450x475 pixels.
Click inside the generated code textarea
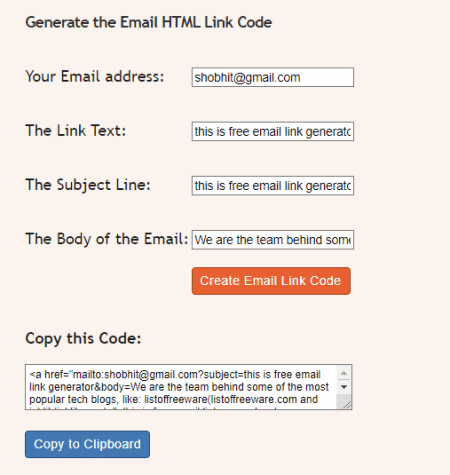point(182,387)
